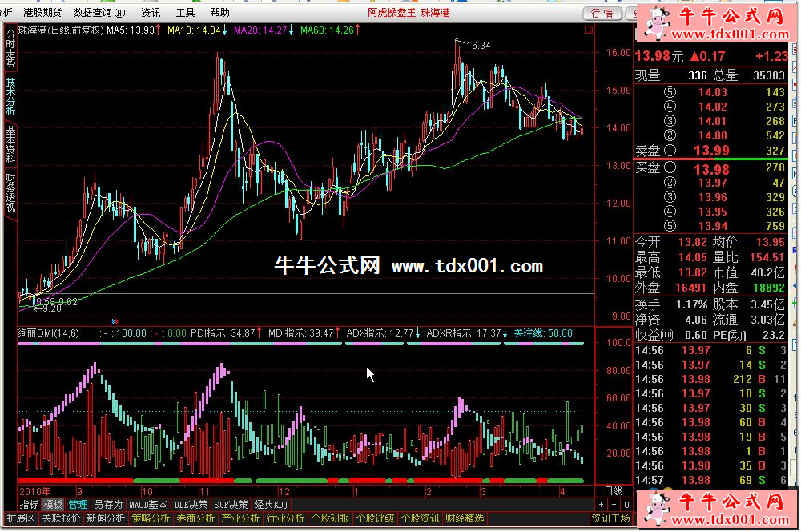Click the 管理 indicator management tab
This screenshot has height=532, width=801.
point(78,505)
